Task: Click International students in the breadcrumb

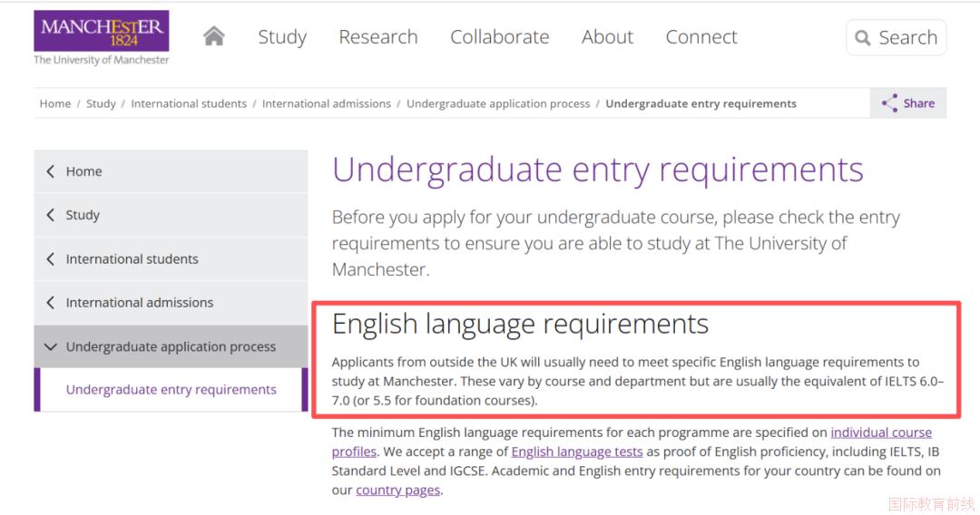Action: pyautogui.click(x=189, y=103)
